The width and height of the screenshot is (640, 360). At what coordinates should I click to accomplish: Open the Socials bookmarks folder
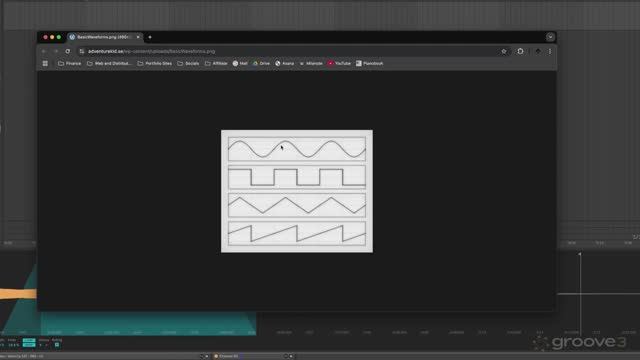pos(188,63)
